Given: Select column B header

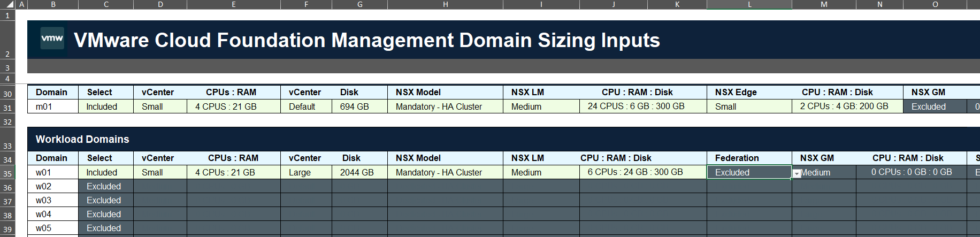Looking at the screenshot, I should click(53, 4).
